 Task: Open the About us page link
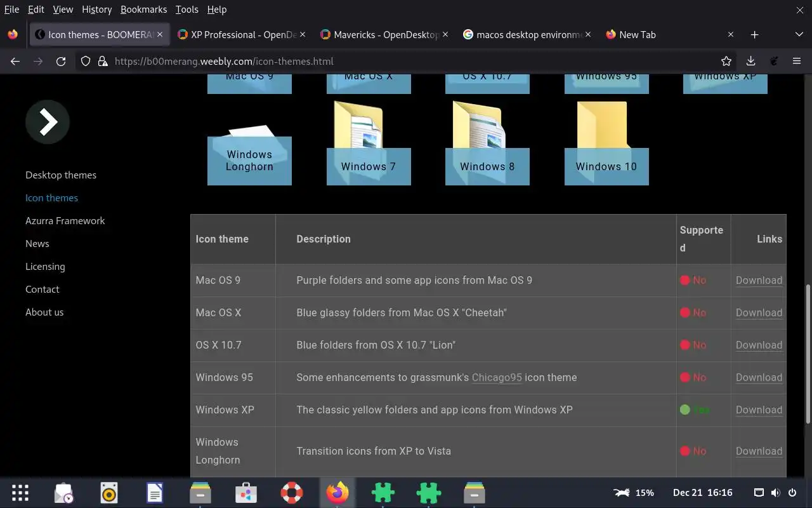coord(44,312)
